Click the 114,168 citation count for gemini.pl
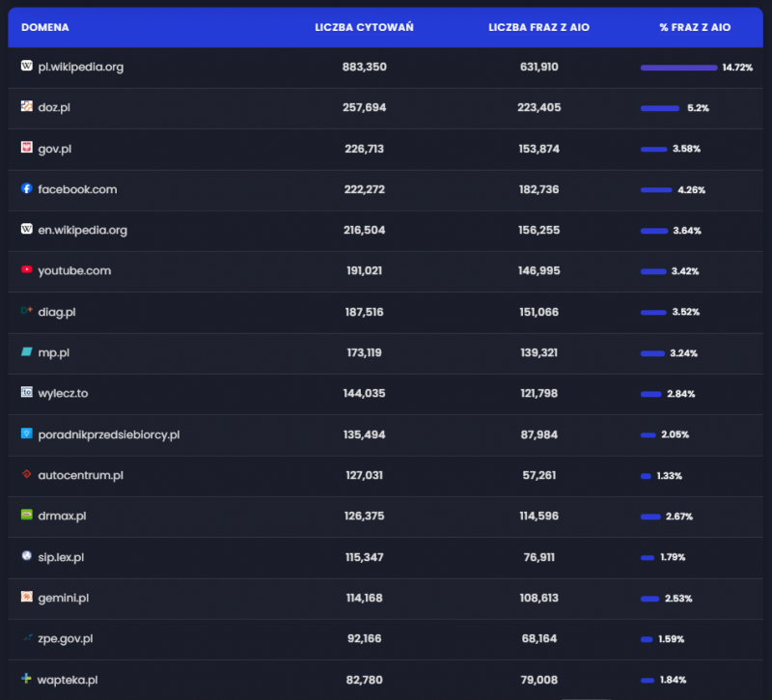The height and width of the screenshot is (700, 772). pos(364,598)
